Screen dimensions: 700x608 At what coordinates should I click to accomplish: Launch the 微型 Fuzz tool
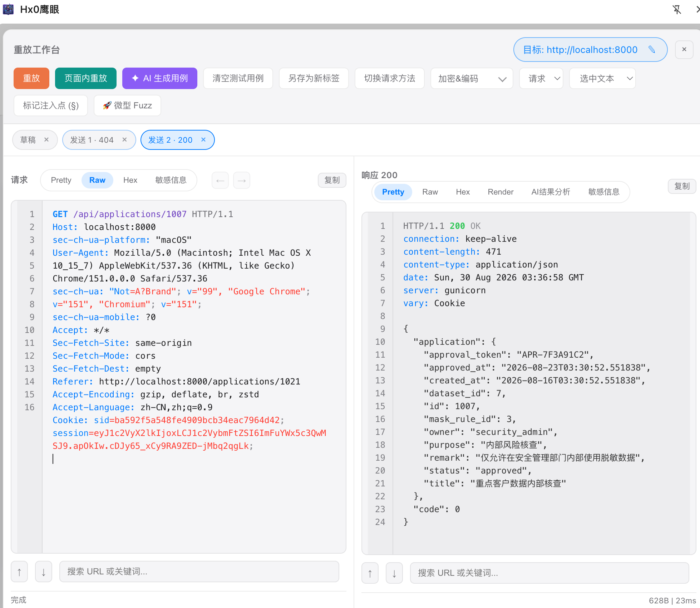pos(127,106)
